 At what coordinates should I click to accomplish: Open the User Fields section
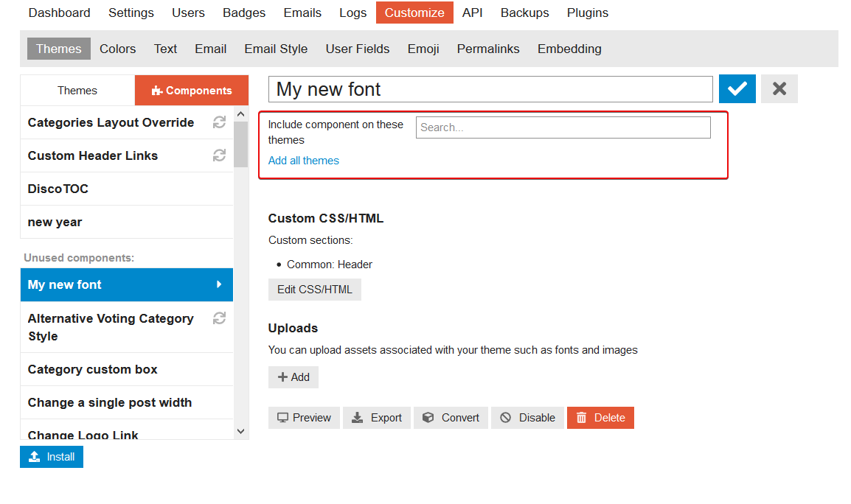(358, 49)
